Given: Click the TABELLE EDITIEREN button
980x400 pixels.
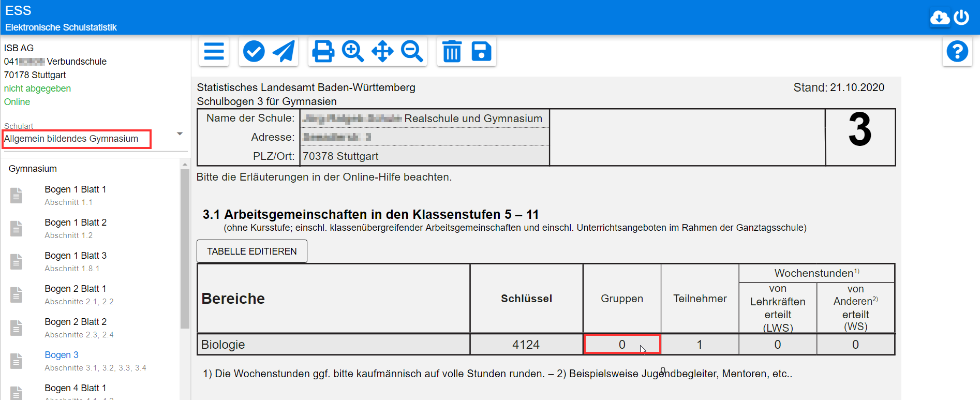Looking at the screenshot, I should (x=252, y=251).
